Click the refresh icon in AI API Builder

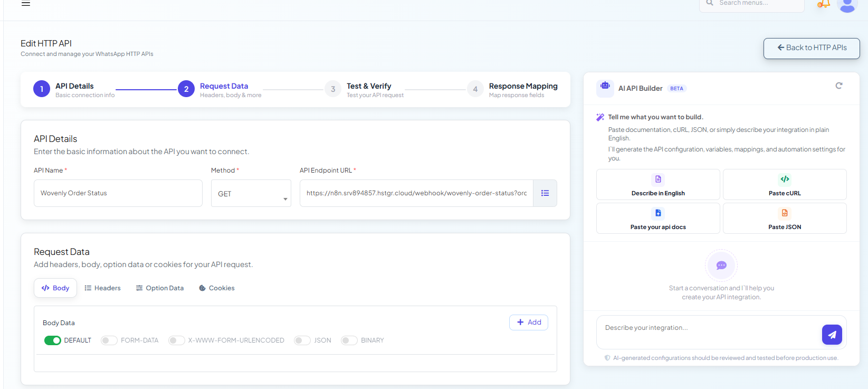839,86
